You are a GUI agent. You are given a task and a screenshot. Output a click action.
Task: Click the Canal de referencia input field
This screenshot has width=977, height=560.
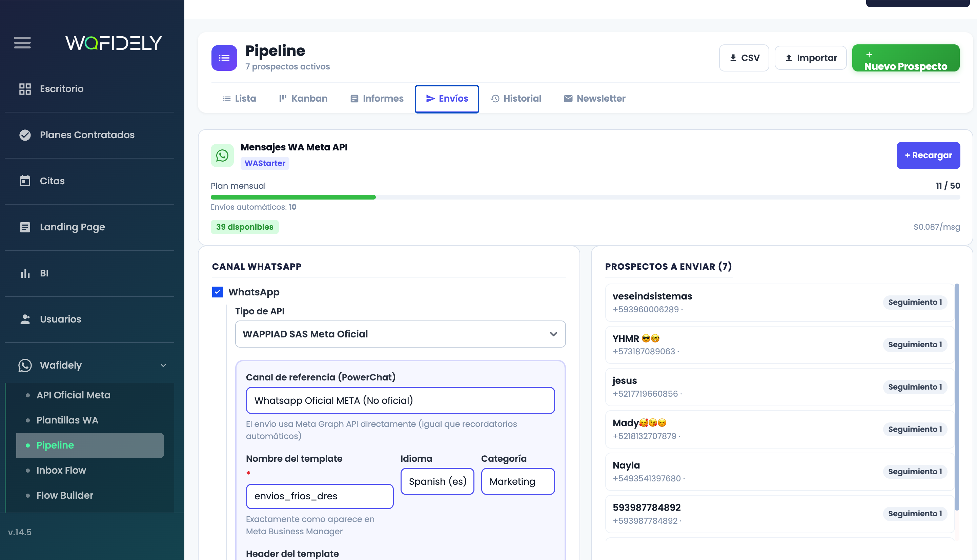pos(400,400)
